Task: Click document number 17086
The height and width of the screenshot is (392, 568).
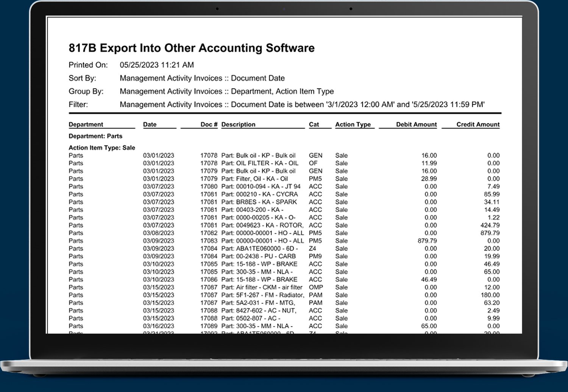Action: [209, 280]
